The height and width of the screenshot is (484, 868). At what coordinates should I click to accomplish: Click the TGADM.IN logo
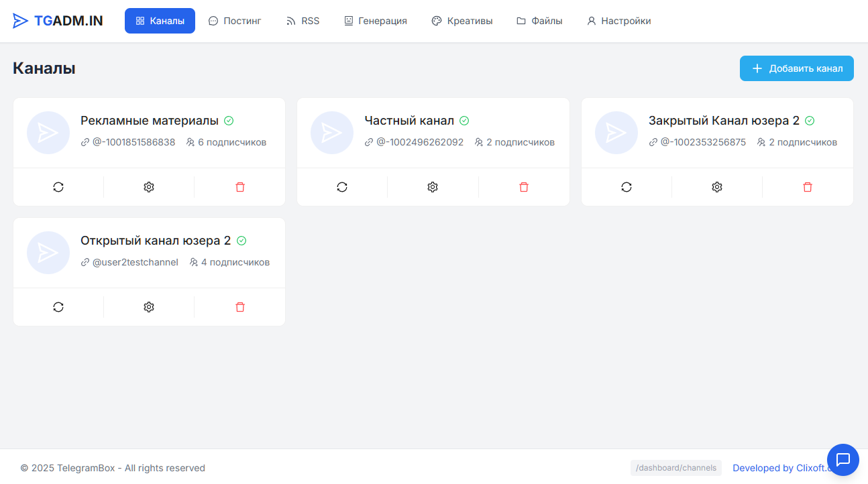[x=58, y=21]
